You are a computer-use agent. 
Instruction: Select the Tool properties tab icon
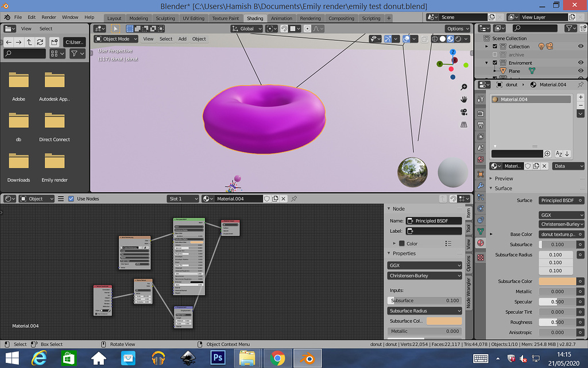[x=481, y=99]
